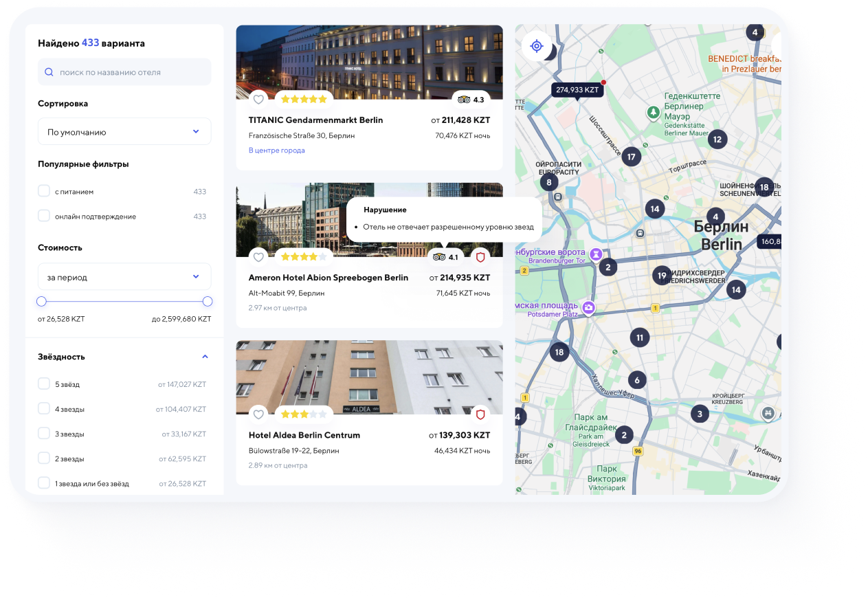The image size is (868, 600).
Task: Enable the 'с питанием' filter checkbox
Action: [44, 191]
